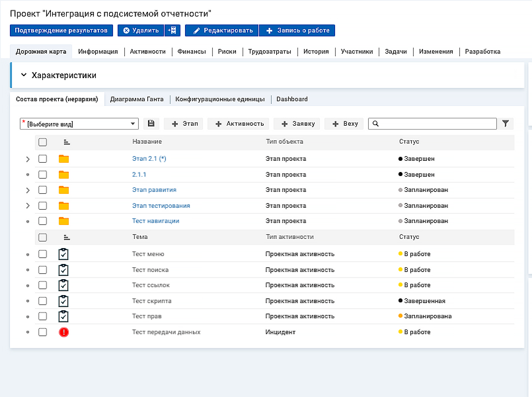Click the icon button next to Удалить
The width and height of the screenshot is (532, 397).
click(172, 30)
